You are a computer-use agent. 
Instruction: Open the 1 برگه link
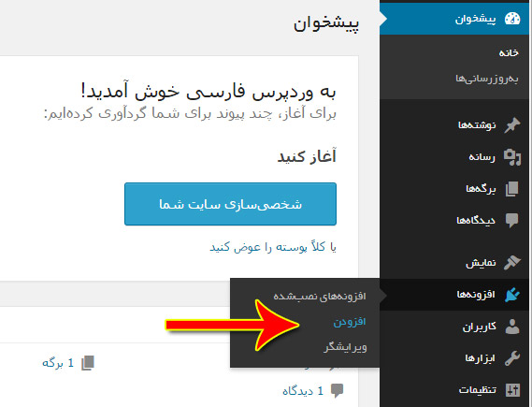tap(58, 363)
